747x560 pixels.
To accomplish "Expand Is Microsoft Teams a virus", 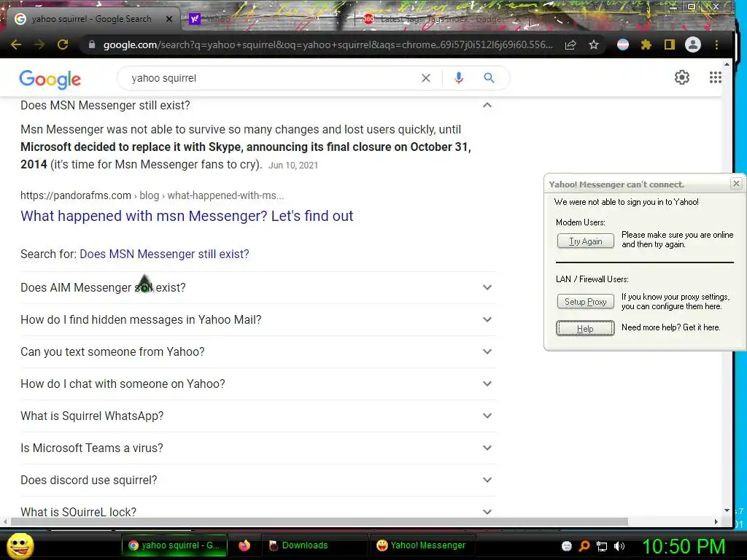I will (x=258, y=448).
